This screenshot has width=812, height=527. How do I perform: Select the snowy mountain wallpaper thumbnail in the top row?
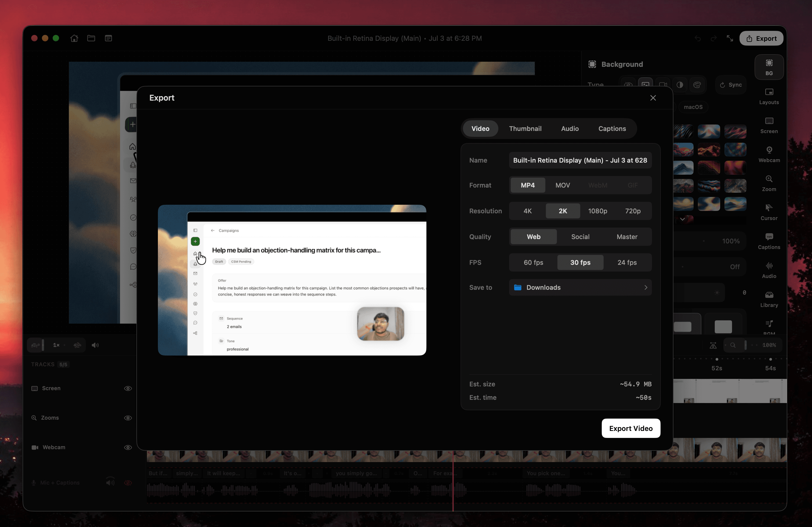point(709,131)
